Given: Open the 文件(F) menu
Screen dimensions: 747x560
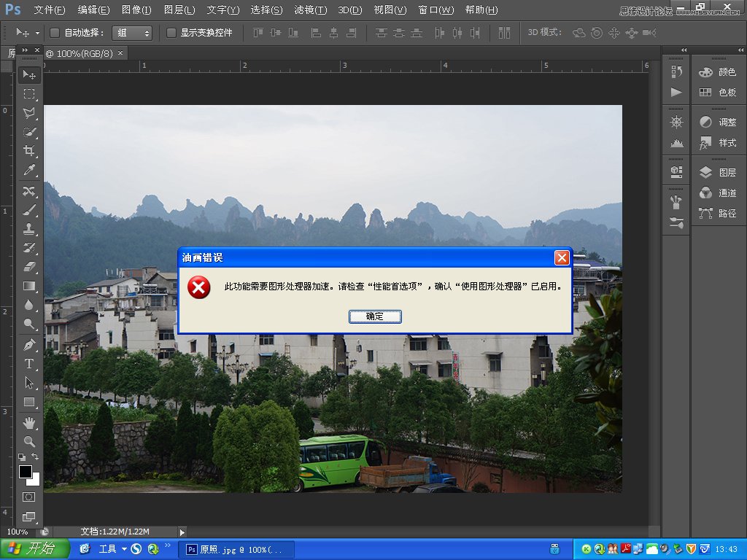Looking at the screenshot, I should (50, 9).
